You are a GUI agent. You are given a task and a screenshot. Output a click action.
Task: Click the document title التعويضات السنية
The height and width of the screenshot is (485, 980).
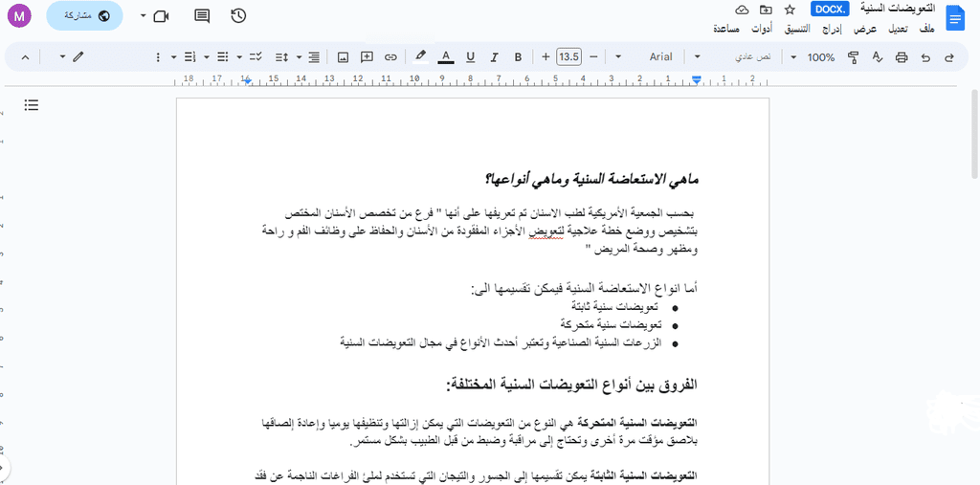898,9
